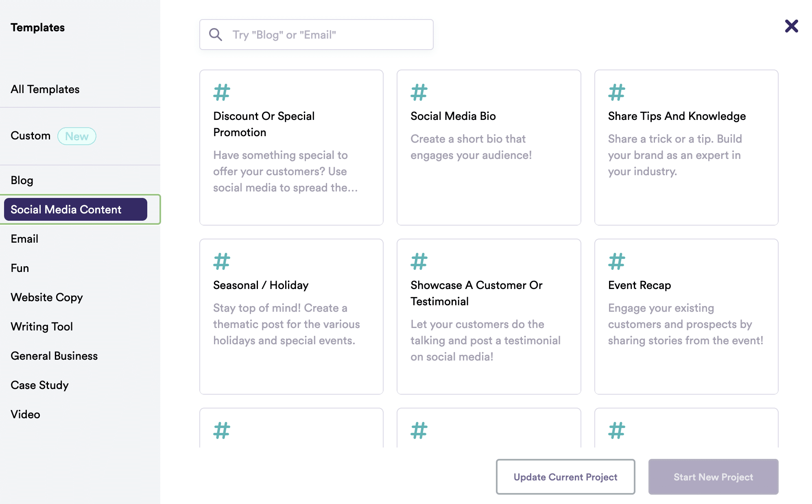
Task: Click description 'Create a short bio that engages'
Action: coord(471,147)
